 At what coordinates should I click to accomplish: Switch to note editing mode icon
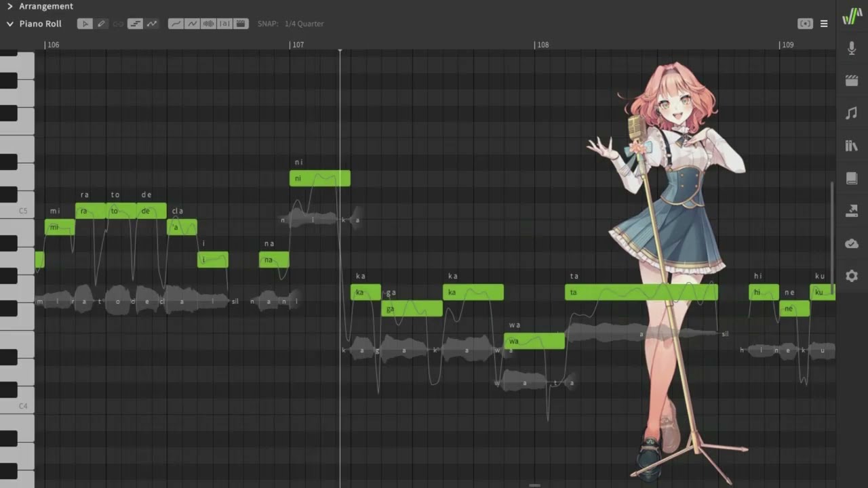pyautogui.click(x=136, y=24)
